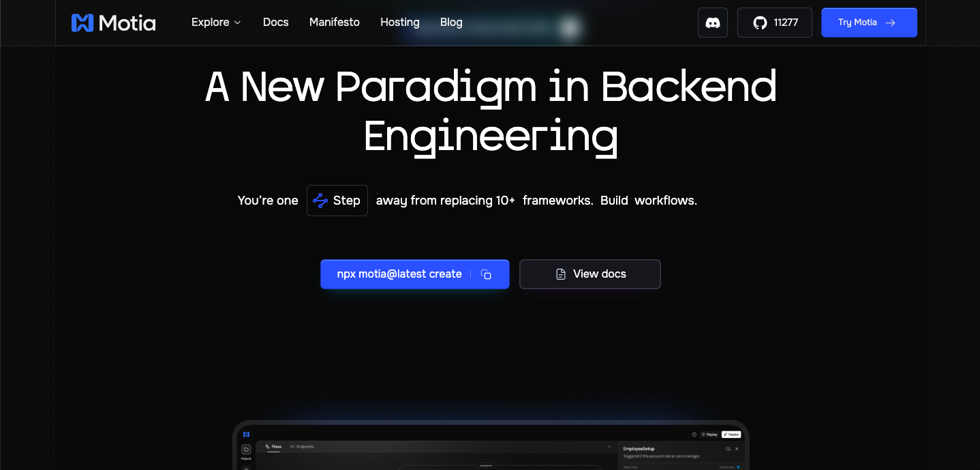The image size is (980, 470).
Task: Click the Motia logo in the navbar
Action: click(114, 23)
